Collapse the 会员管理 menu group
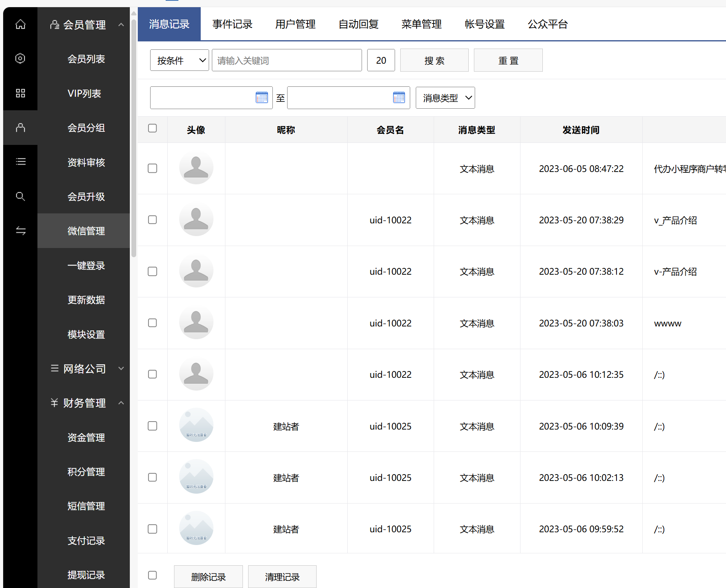The width and height of the screenshot is (726, 588). point(121,25)
